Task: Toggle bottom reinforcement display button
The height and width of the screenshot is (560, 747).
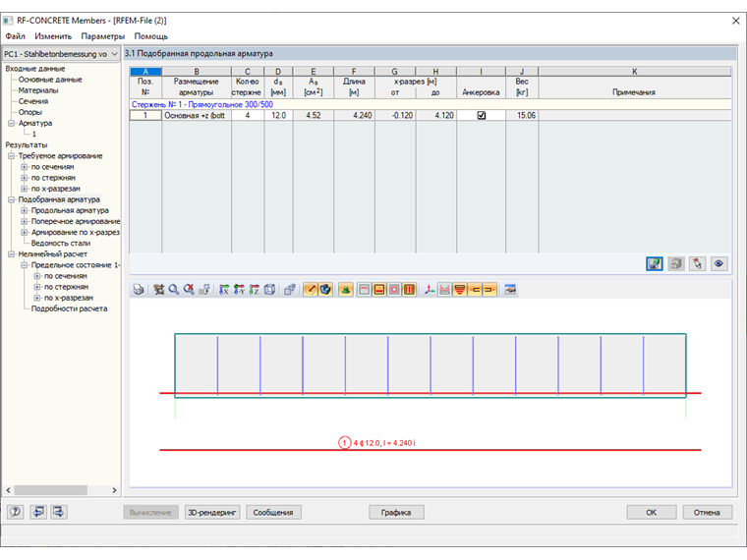Action: click(x=379, y=290)
